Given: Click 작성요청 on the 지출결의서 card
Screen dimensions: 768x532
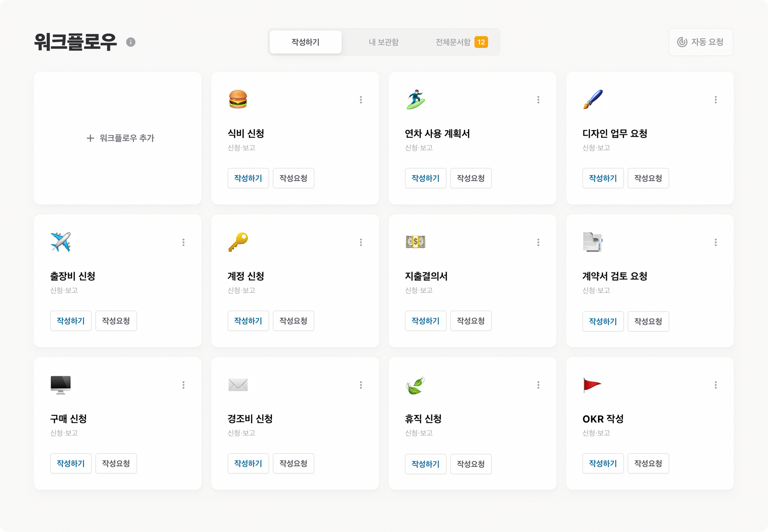Looking at the screenshot, I should (471, 321).
